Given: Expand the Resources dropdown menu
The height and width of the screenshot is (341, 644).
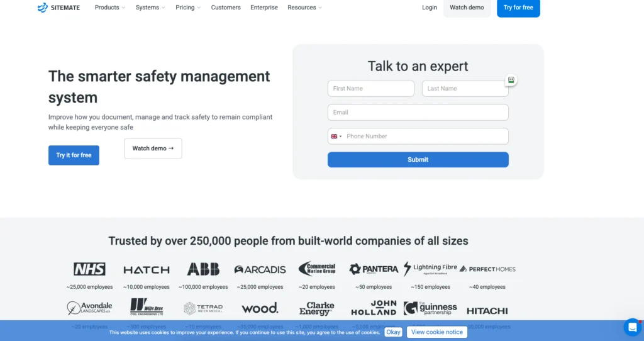Looking at the screenshot, I should [x=305, y=8].
